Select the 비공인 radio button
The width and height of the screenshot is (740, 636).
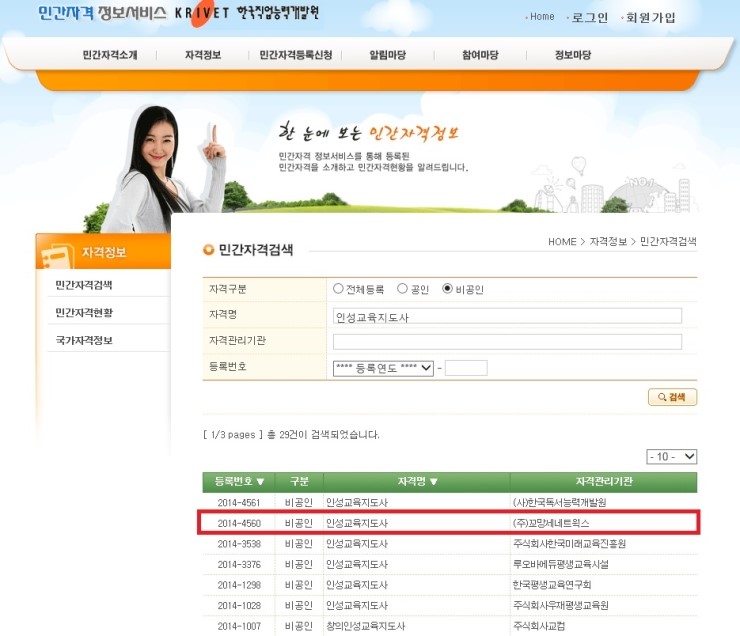[x=447, y=289]
